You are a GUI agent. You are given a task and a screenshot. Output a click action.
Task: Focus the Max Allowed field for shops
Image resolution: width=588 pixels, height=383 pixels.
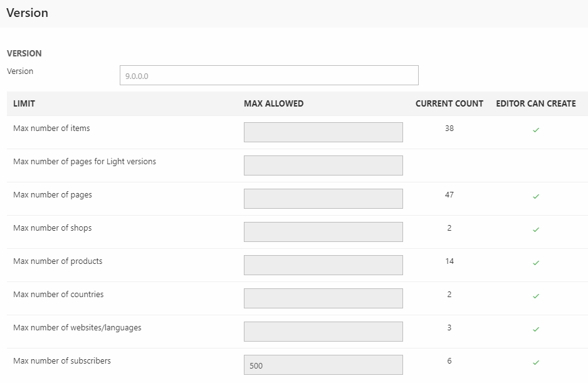[x=323, y=232]
